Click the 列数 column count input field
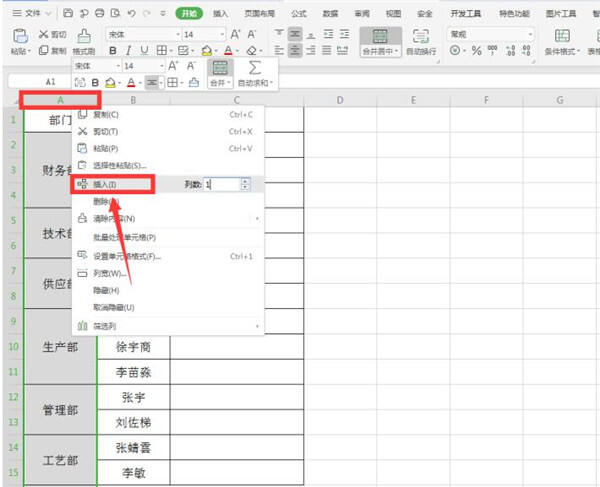The width and height of the screenshot is (600, 487). pos(222,184)
